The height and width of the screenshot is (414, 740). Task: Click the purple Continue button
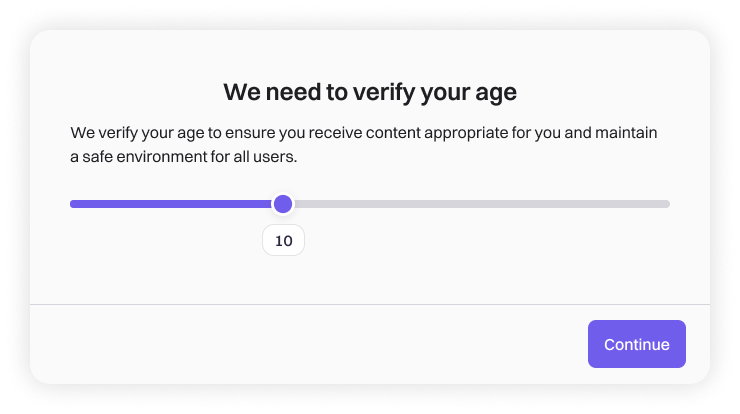tap(636, 344)
